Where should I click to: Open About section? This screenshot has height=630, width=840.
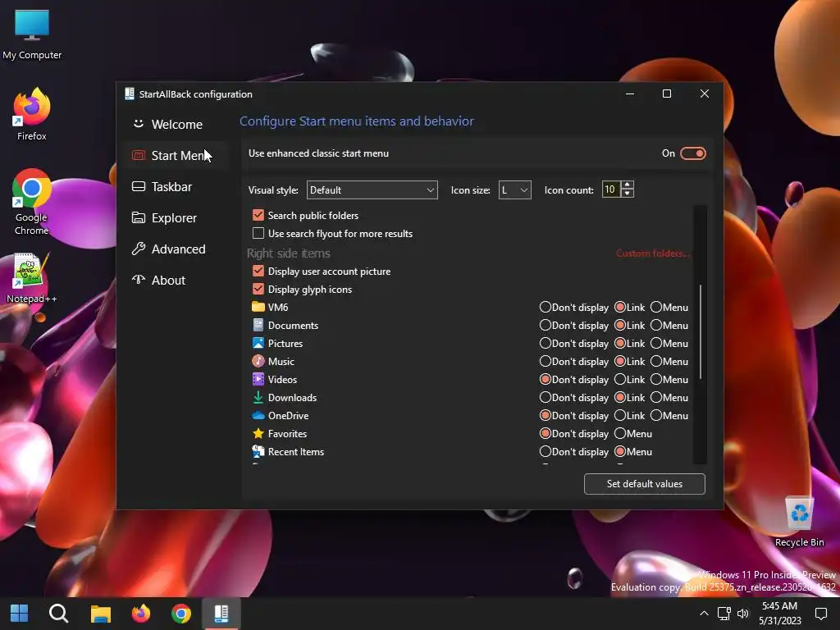(177, 280)
